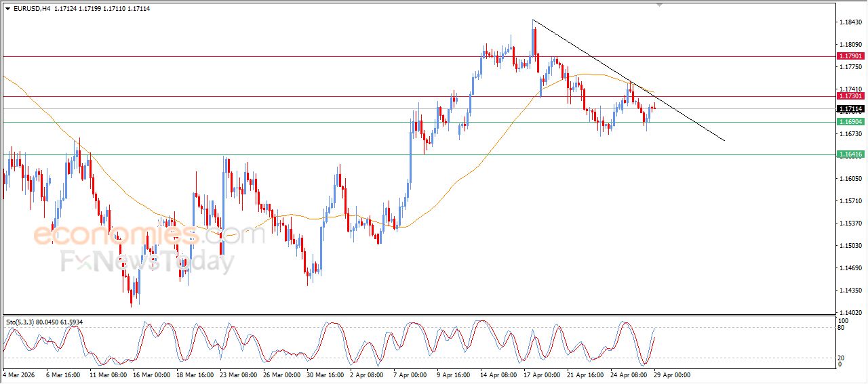Click the FxNewsToday watermark text
868x384 pixels.
[x=147, y=261]
